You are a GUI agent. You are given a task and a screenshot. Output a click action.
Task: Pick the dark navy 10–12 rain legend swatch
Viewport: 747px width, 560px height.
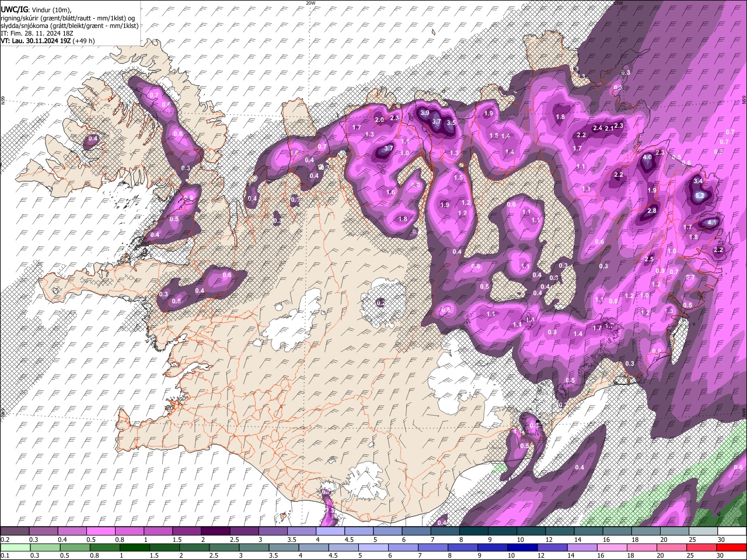(522, 548)
